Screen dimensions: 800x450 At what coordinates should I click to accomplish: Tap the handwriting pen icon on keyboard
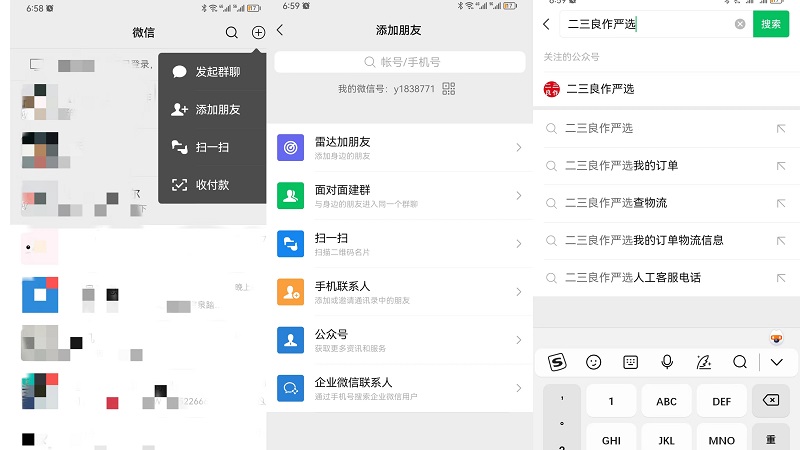704,362
